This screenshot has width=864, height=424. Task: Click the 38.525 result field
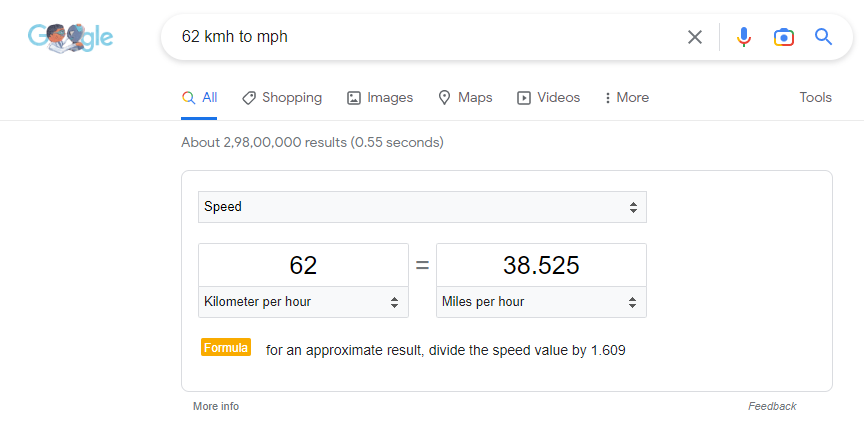pos(541,265)
